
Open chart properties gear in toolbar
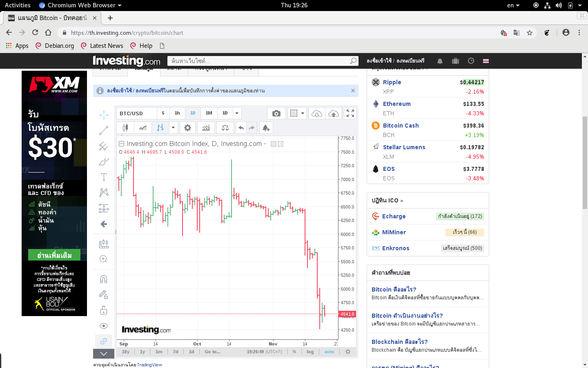(187, 128)
